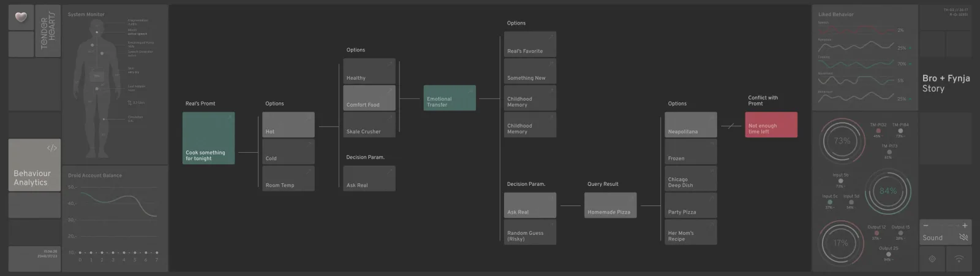Viewport: 980px width, 276px height.
Task: Click the Tender Hearts vertical logo tile
Action: [48, 31]
